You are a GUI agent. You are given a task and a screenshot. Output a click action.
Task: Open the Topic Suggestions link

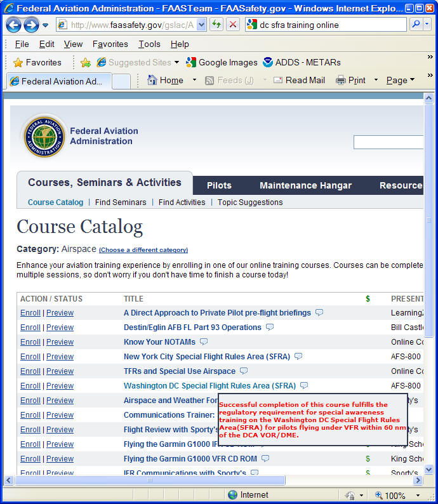click(x=250, y=202)
